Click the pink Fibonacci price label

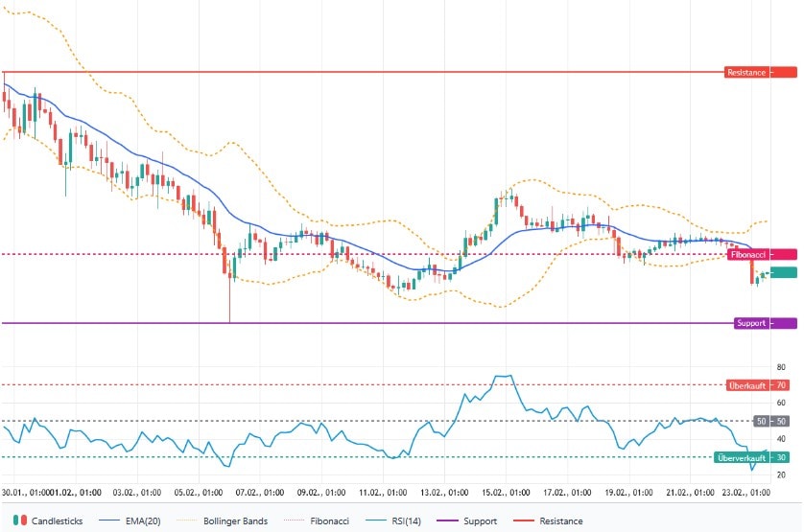(762, 254)
